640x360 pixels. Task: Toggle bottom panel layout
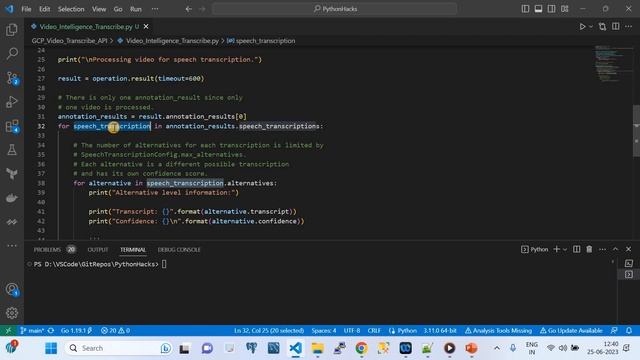[538, 9]
